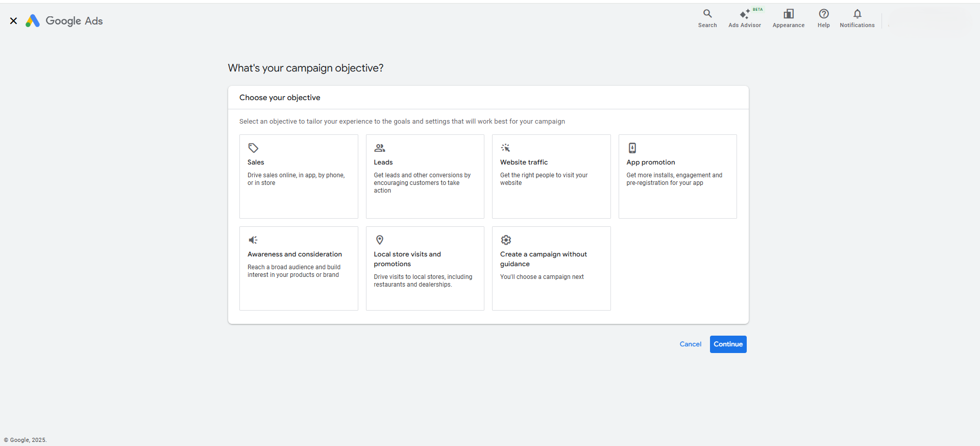The width and height of the screenshot is (980, 446).
Task: Click "Get more installs, engagement" description
Action: [674, 179]
